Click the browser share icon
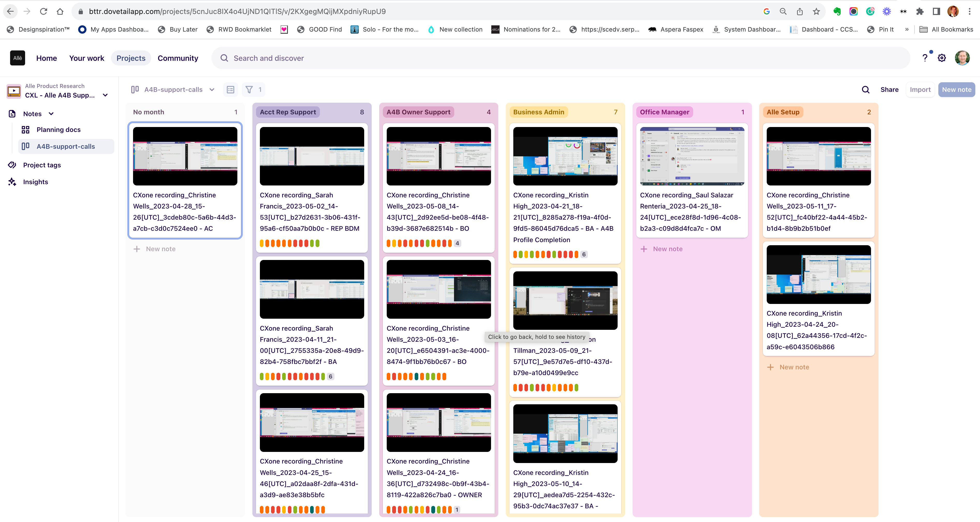980x522 pixels. [800, 11]
